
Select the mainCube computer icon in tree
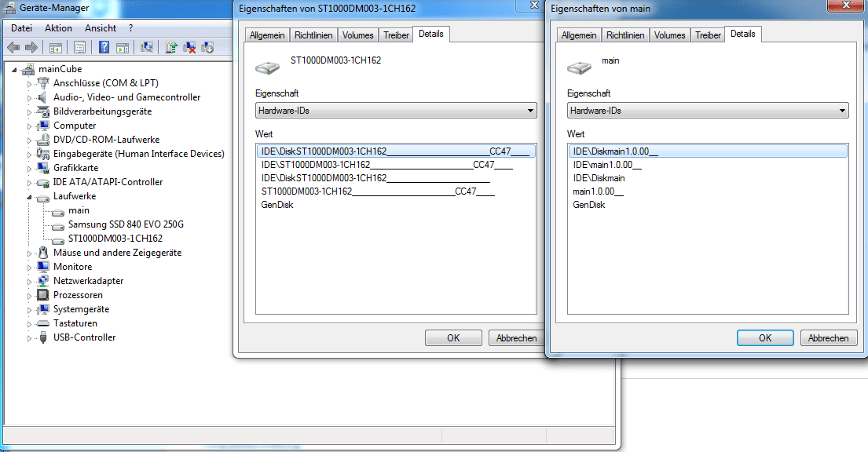coord(28,69)
